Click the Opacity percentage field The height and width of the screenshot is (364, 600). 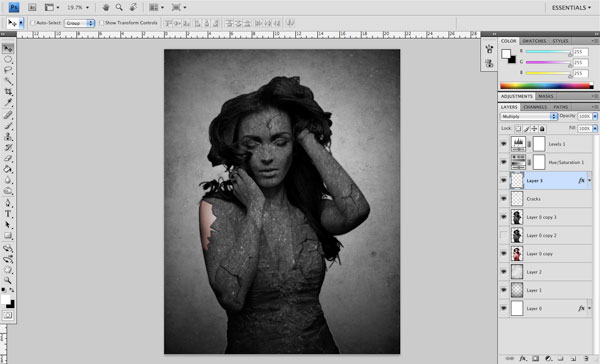pyautogui.click(x=584, y=116)
